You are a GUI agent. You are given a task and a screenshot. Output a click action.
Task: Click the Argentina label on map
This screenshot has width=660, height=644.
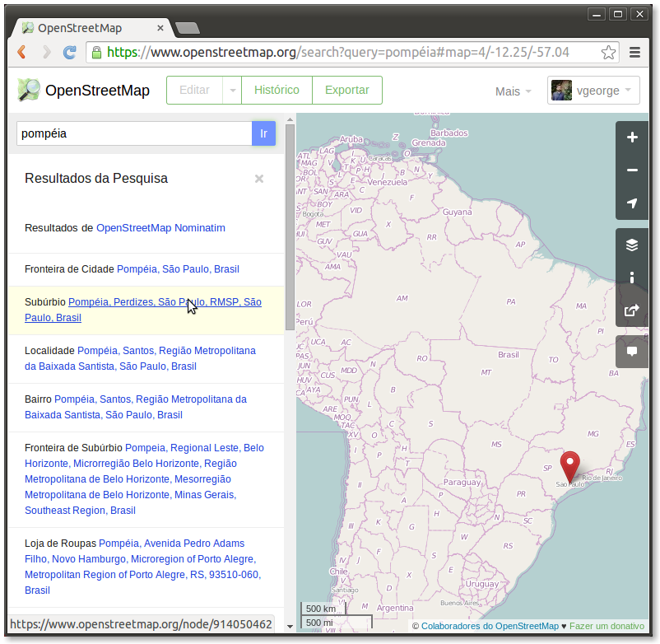pyautogui.click(x=395, y=608)
